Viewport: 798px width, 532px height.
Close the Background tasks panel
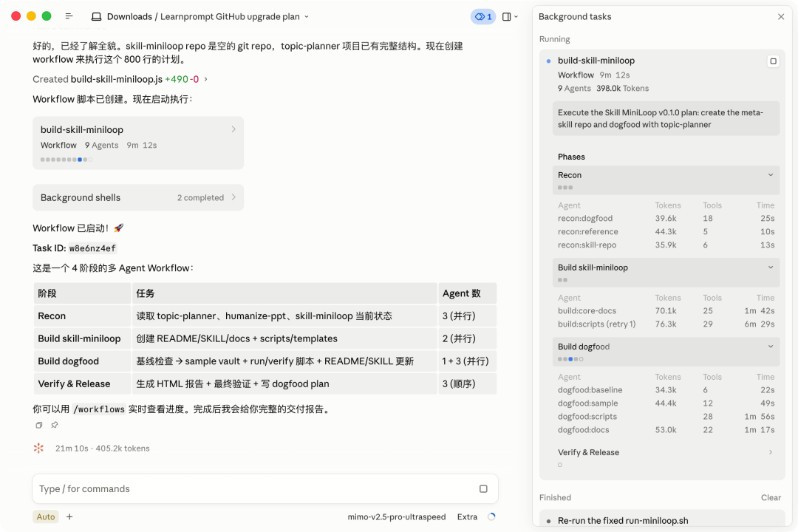click(781, 17)
